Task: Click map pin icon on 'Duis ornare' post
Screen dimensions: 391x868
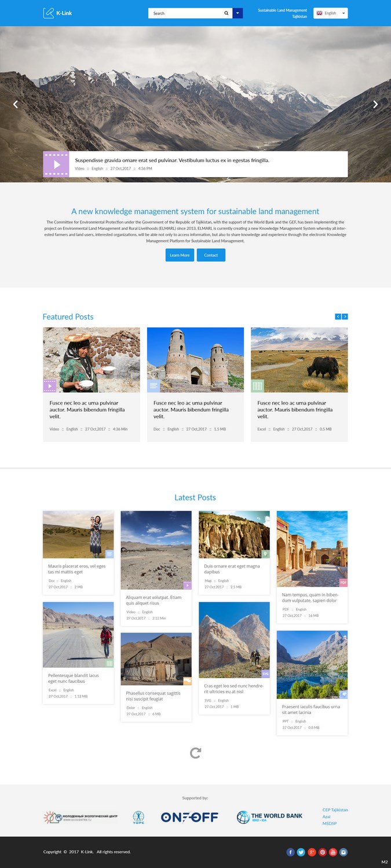Action: pos(266,554)
